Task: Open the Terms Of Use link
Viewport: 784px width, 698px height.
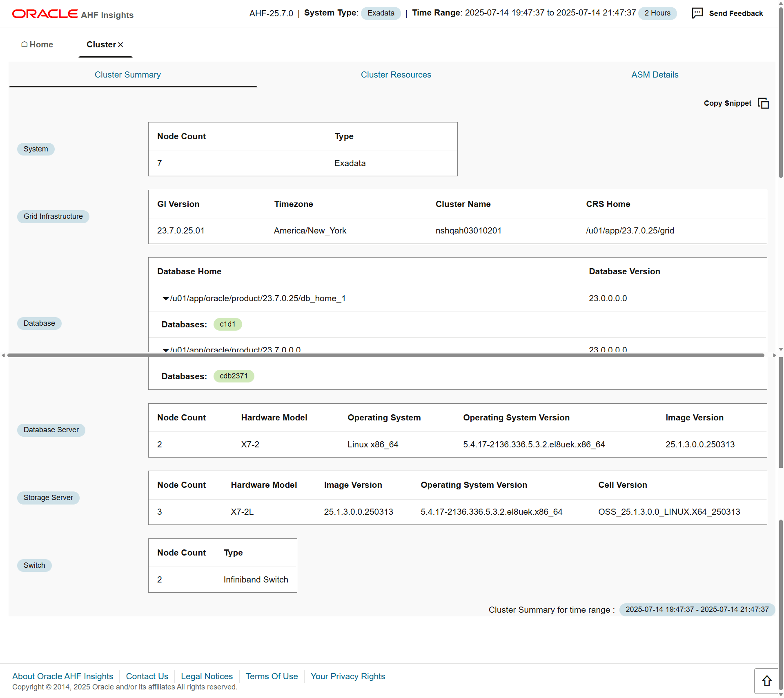Action: pos(272,676)
